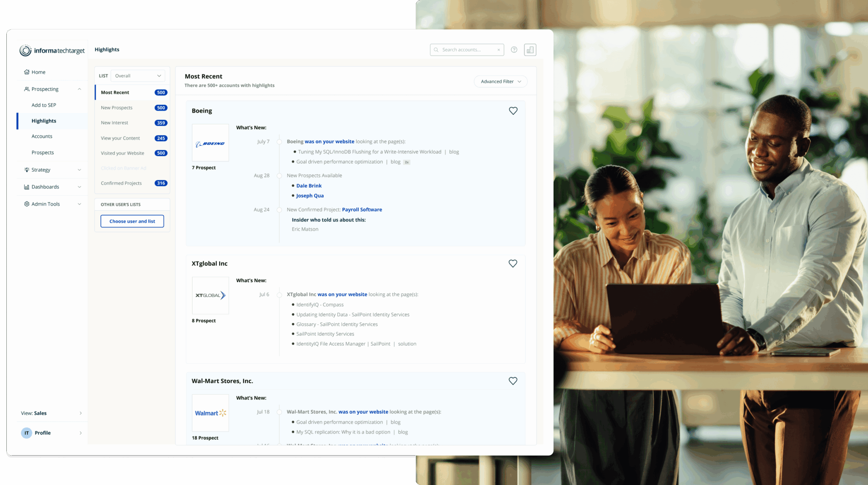Favorite the XTglobal Inc heart
The height and width of the screenshot is (485, 868).
[513, 264]
